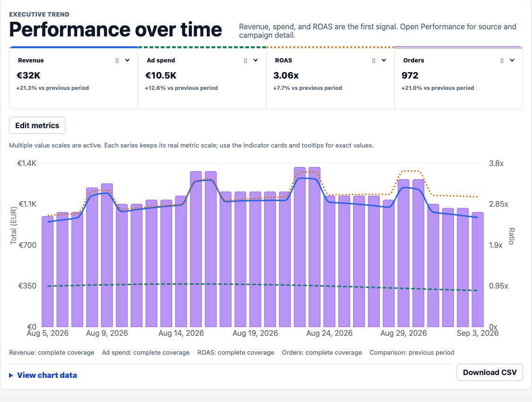
Task: Open the ROAS card chevron menu
Action: tap(384, 61)
